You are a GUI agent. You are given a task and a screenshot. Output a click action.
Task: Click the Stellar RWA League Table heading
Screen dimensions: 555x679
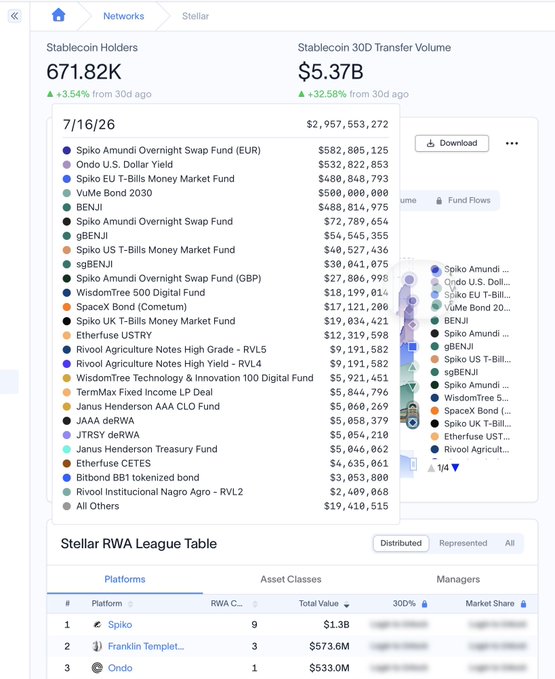click(139, 544)
